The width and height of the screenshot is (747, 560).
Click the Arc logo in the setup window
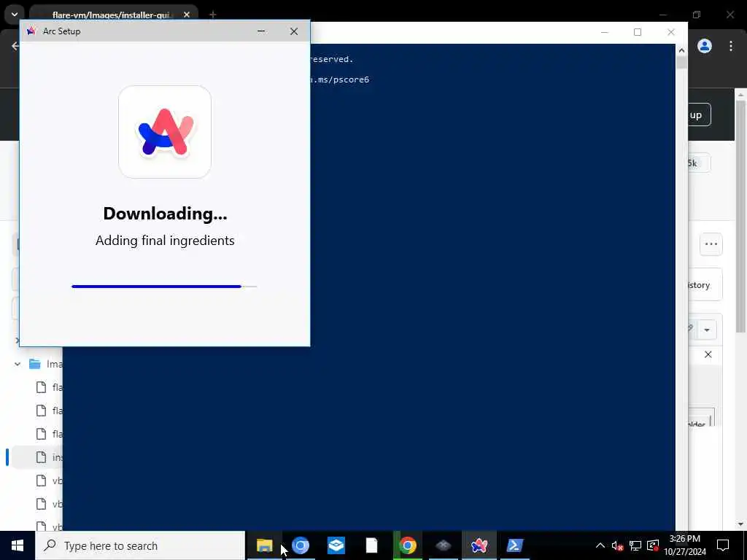point(165,132)
